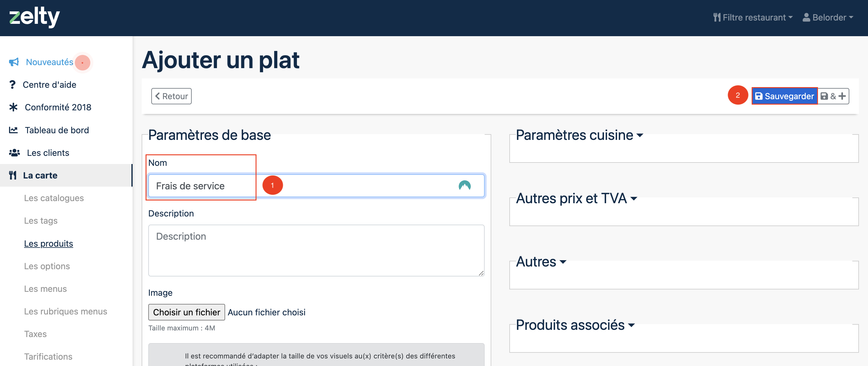Open Les options submenu item
Screen dimensions: 868x366
click(47, 266)
